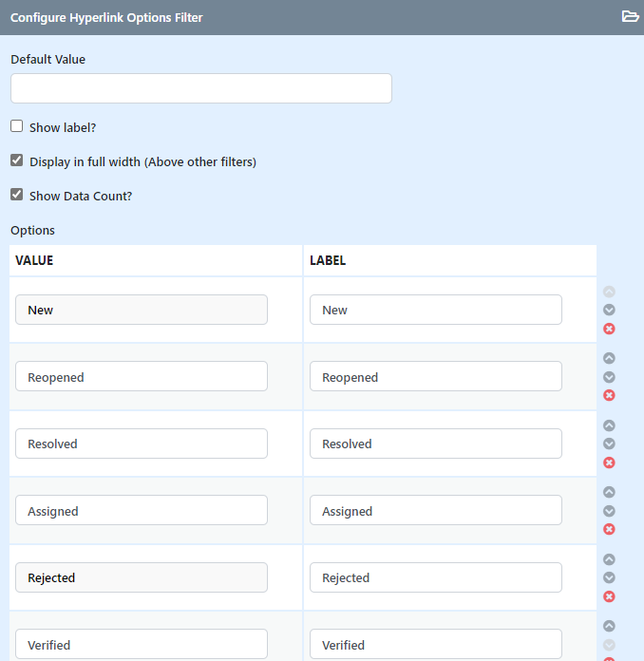This screenshot has height=661, width=644.
Task: Edit the New label text field
Action: [436, 310]
